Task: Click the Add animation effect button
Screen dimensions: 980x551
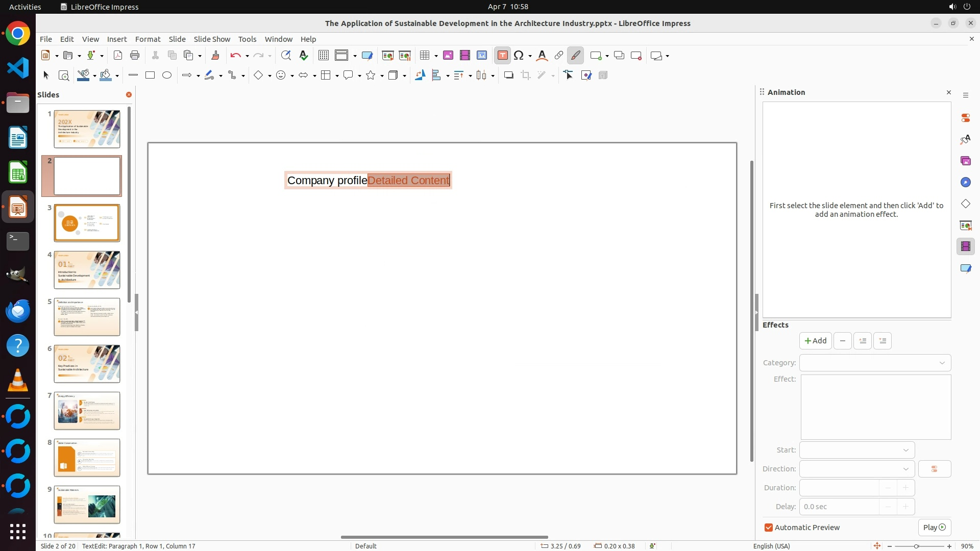Action: click(815, 341)
